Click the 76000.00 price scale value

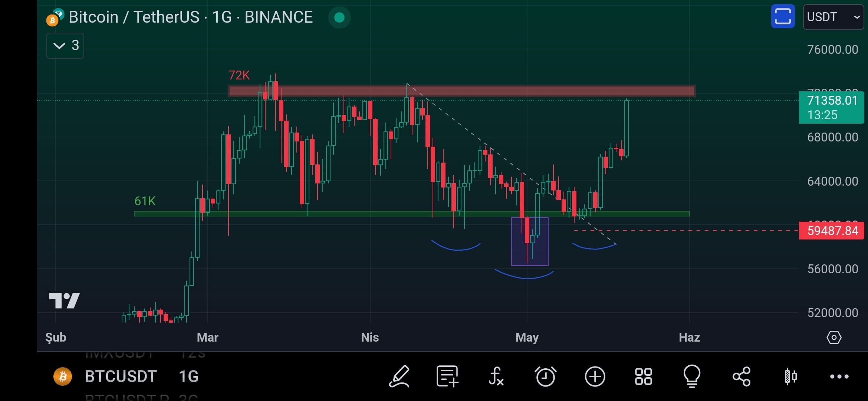click(833, 50)
